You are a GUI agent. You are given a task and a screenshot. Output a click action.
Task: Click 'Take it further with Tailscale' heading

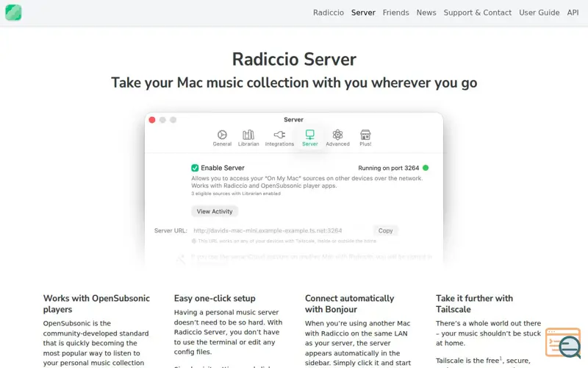[x=474, y=304]
